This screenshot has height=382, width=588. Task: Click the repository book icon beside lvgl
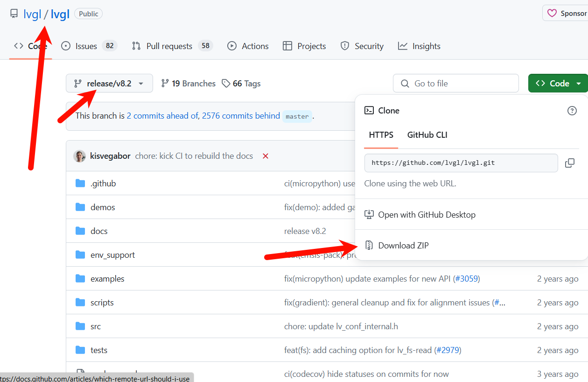tap(14, 14)
